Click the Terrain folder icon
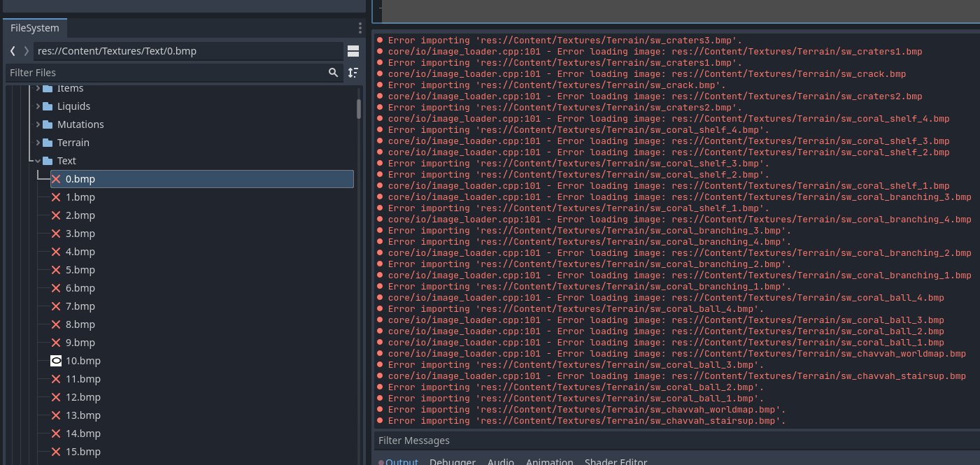This screenshot has width=980, height=465. click(48, 143)
